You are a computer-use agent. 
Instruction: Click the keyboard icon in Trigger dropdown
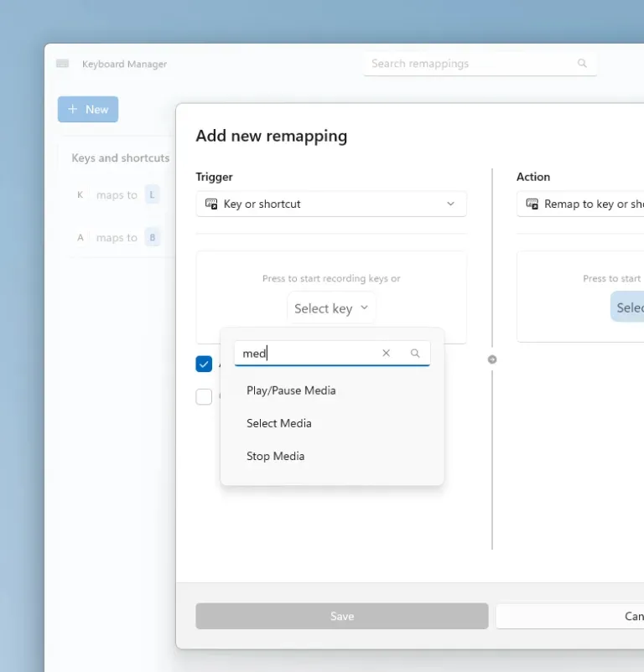[211, 204]
